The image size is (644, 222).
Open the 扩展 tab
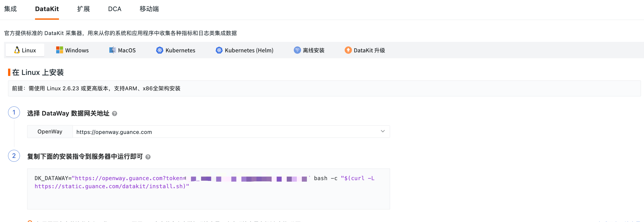coord(83,9)
